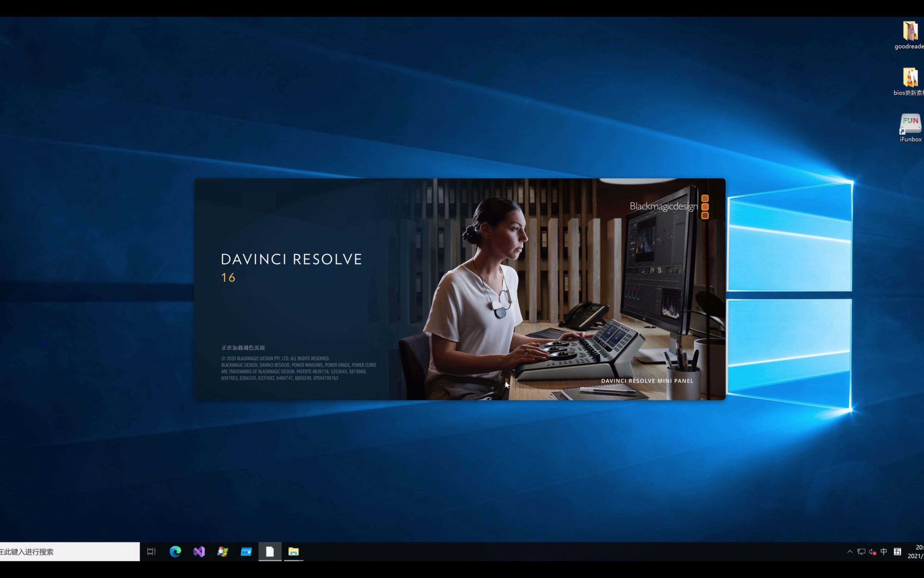Click the '正在加载调色页面' loading status text
This screenshot has height=578, width=924.
pyautogui.click(x=243, y=348)
